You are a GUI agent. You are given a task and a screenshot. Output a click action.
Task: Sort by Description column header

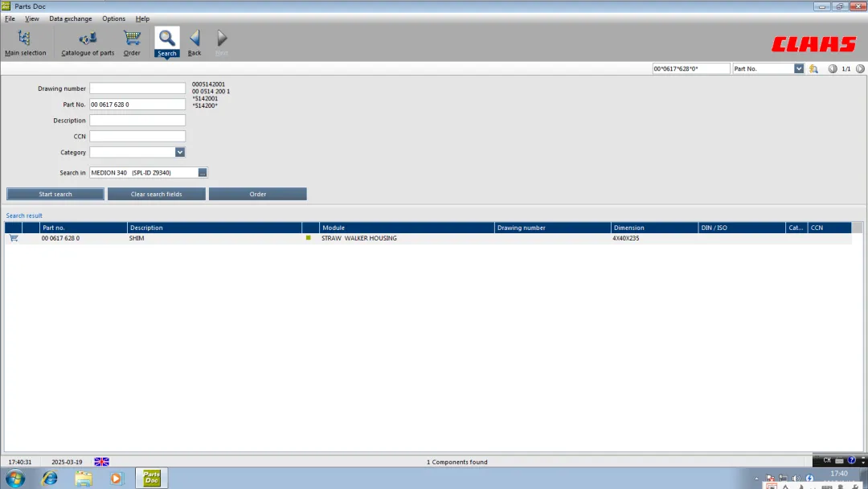click(x=215, y=228)
